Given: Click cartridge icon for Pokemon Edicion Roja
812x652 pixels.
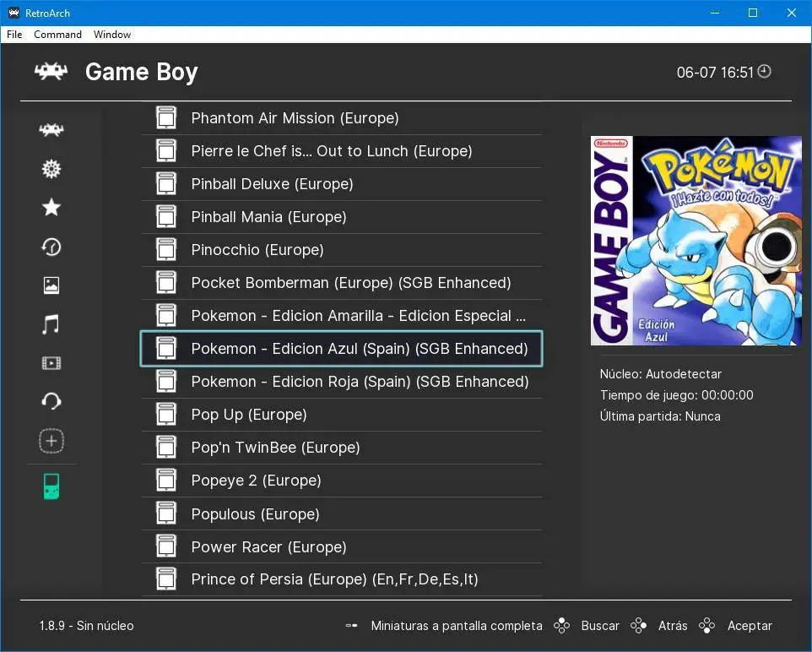Looking at the screenshot, I should [x=166, y=382].
